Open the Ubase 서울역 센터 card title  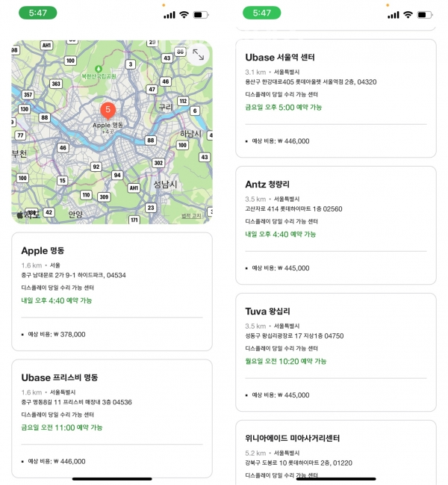[x=280, y=58]
